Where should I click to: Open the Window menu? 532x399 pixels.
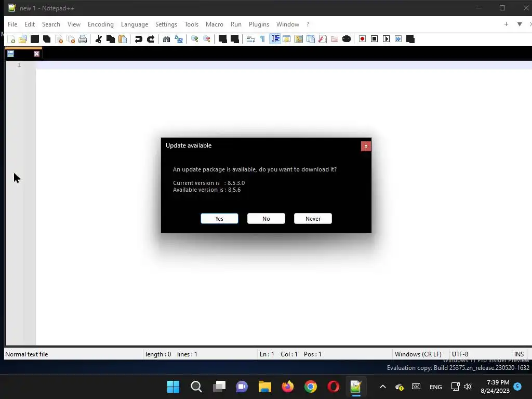(288, 24)
